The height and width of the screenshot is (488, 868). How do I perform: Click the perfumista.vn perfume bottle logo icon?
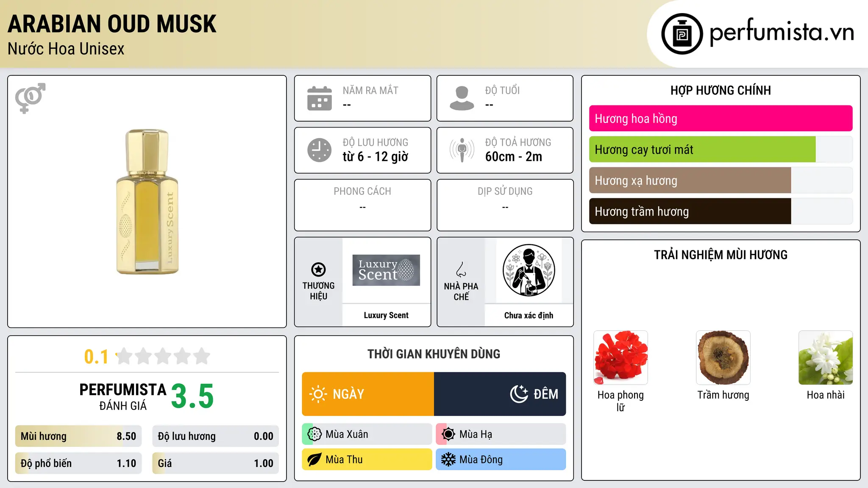(682, 34)
